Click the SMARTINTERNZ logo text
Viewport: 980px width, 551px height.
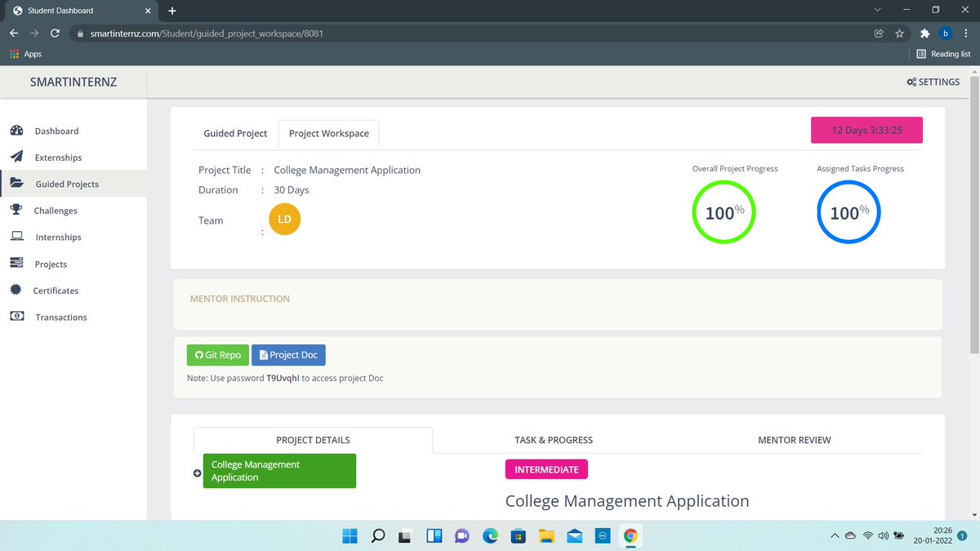(x=73, y=82)
